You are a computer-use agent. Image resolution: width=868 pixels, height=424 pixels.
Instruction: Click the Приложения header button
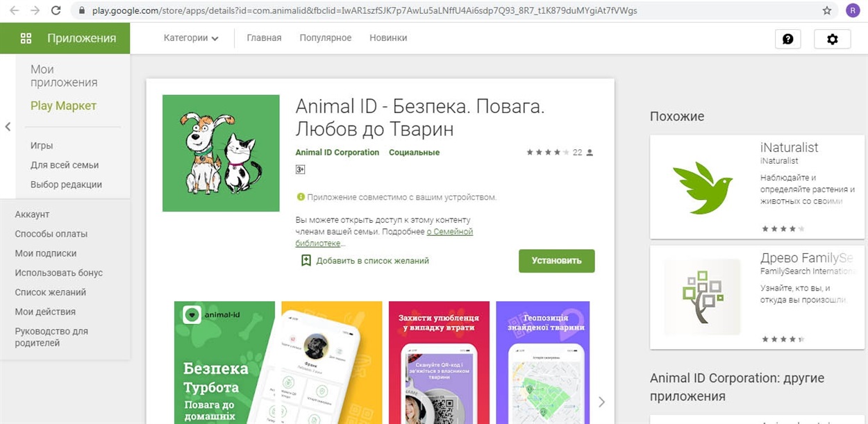tap(65, 38)
